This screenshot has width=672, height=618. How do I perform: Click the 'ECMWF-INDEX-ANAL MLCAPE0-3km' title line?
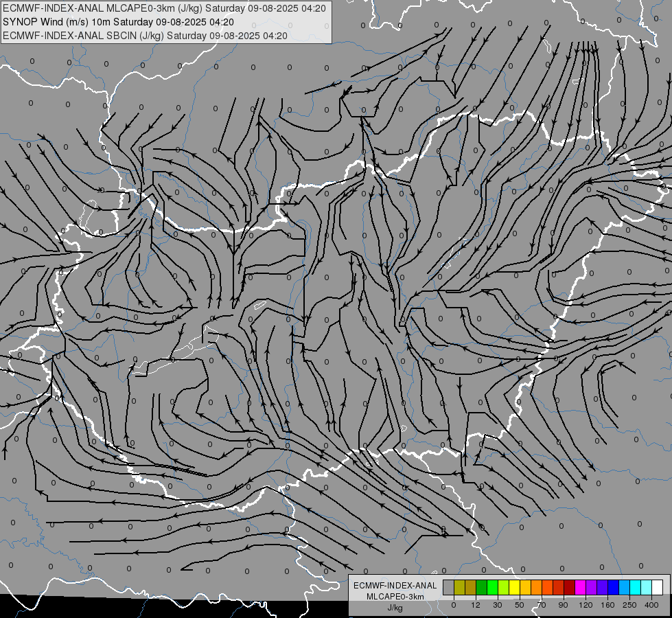tap(164, 8)
